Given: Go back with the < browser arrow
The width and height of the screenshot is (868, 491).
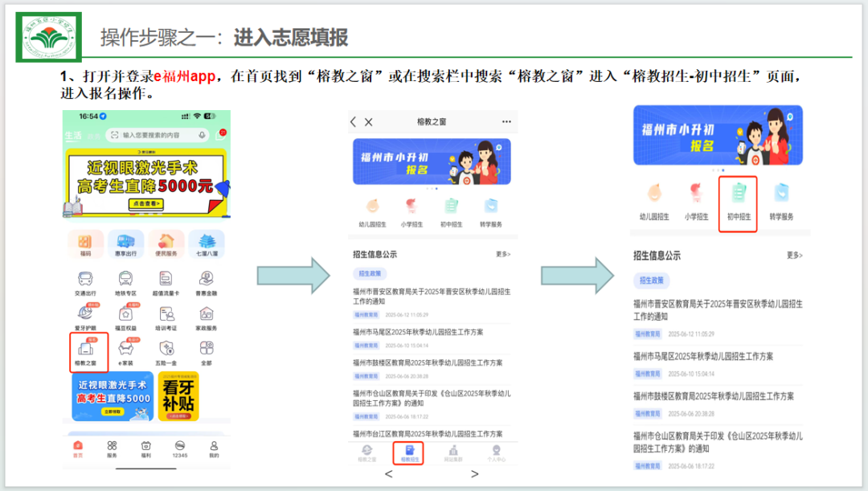Looking at the screenshot, I should [389, 474].
